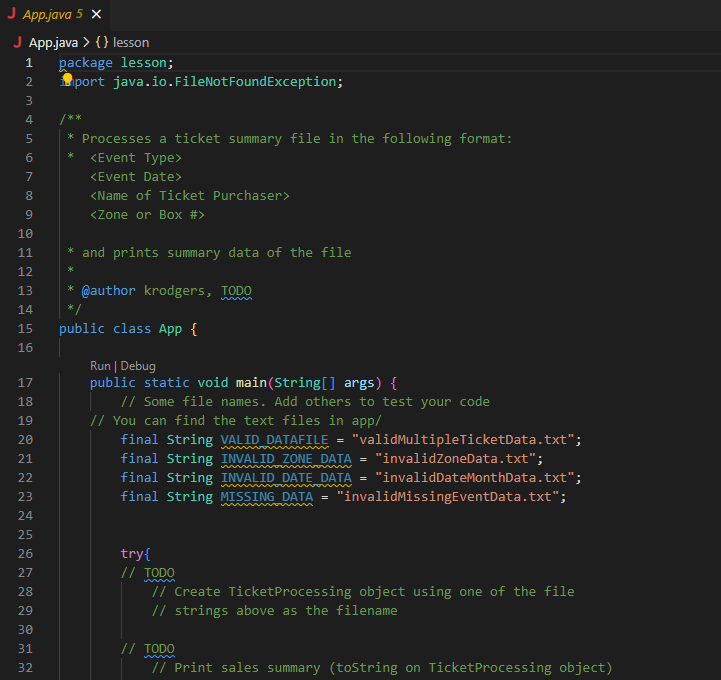Screen dimensions: 721x680
Task: Click the args parameter in main
Action: click(359, 383)
